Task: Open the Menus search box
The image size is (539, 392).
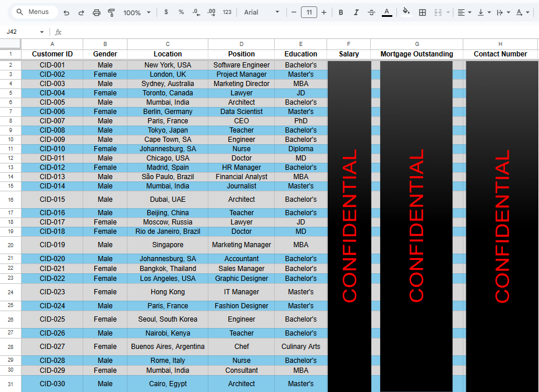Action: click(34, 12)
